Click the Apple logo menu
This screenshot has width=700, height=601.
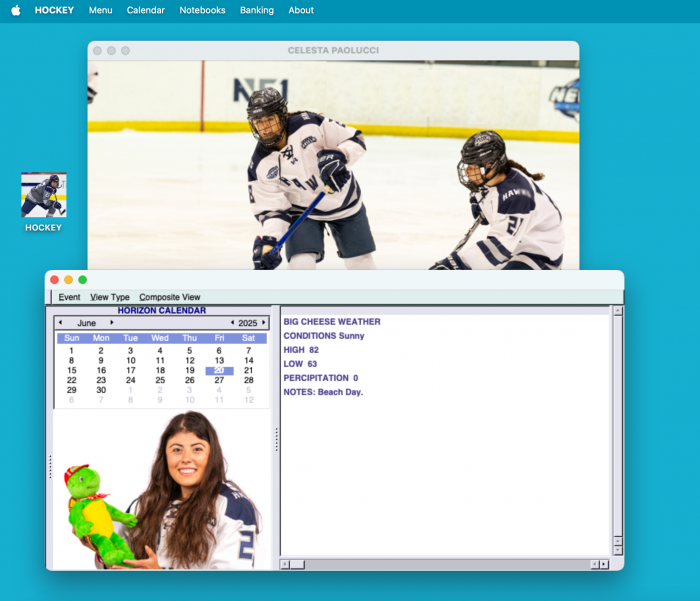click(15, 10)
